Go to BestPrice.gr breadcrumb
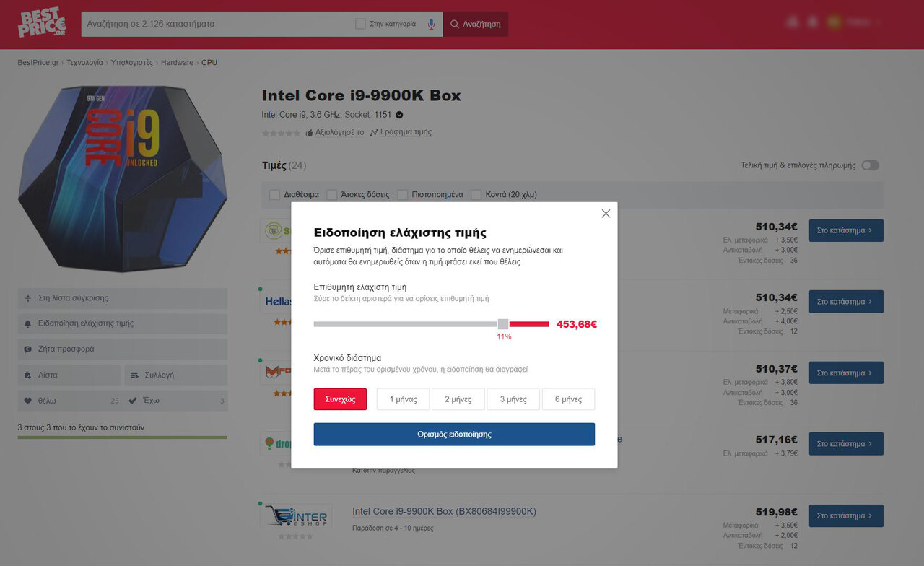Viewport: 924px width, 566px height. (x=38, y=63)
